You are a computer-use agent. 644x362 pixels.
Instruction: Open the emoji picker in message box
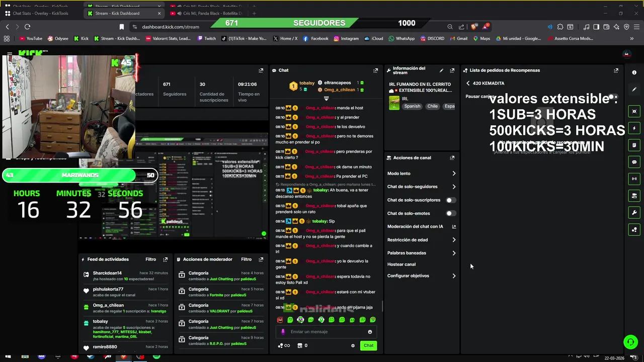[370, 331]
